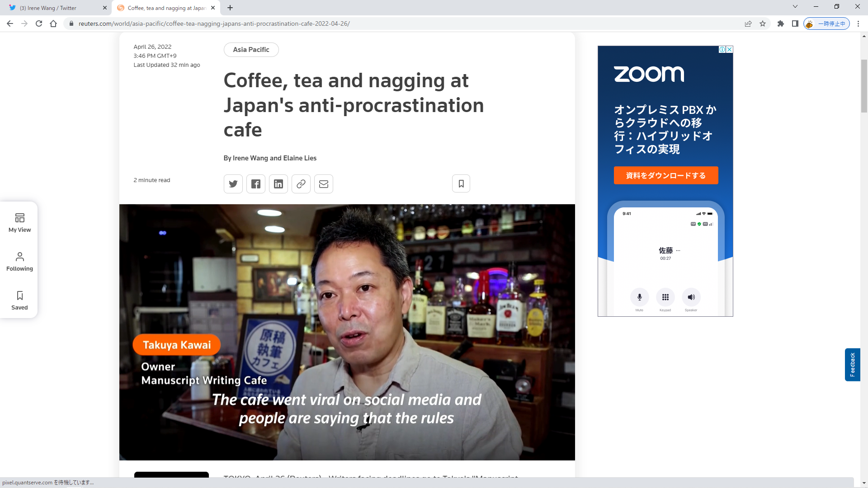868x488 pixels.
Task: Share article on LinkedIn icon
Action: tap(278, 184)
